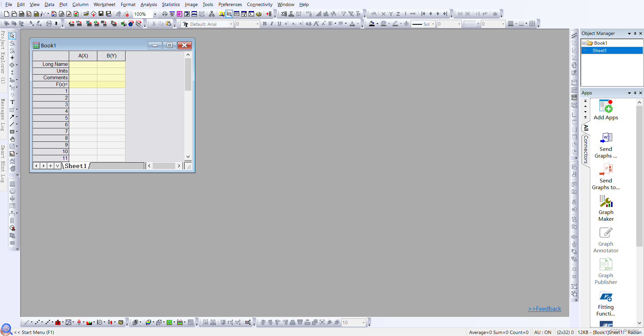Click the Save Project disk icon
Image resolution: width=644 pixels, height=336 pixels.
click(101, 14)
